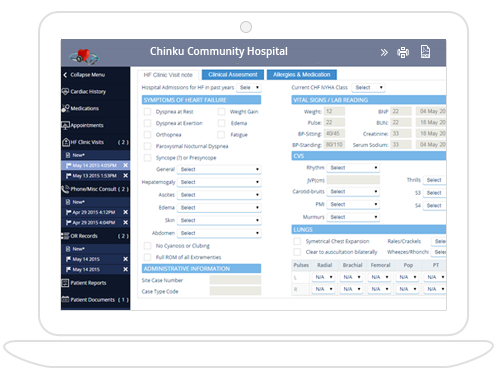Check Clear to auscultation bilaterally box
Viewport: 500px width, 379px height.
click(x=297, y=252)
